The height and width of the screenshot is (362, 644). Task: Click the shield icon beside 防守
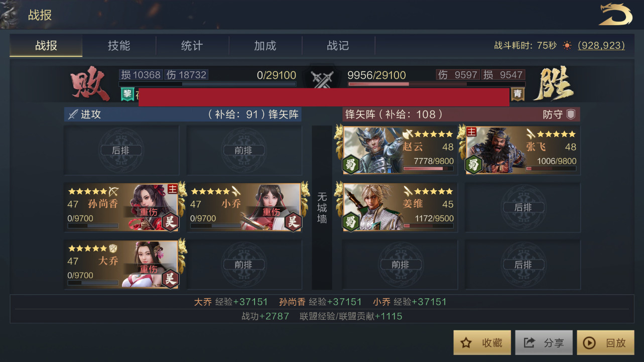571,114
